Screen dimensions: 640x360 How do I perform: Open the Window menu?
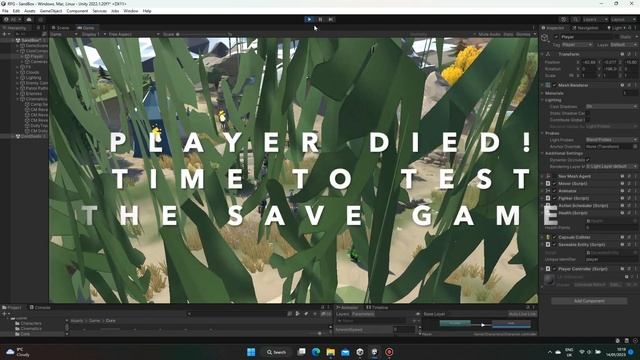point(131,11)
